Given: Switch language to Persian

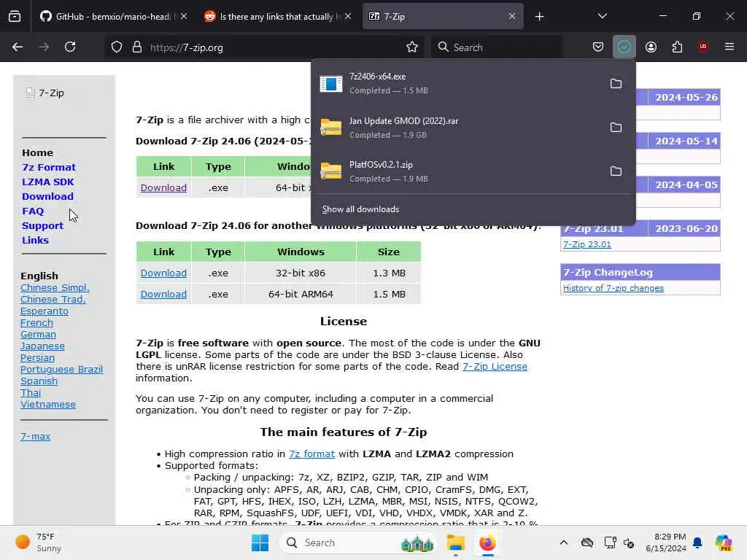Looking at the screenshot, I should click(37, 357).
